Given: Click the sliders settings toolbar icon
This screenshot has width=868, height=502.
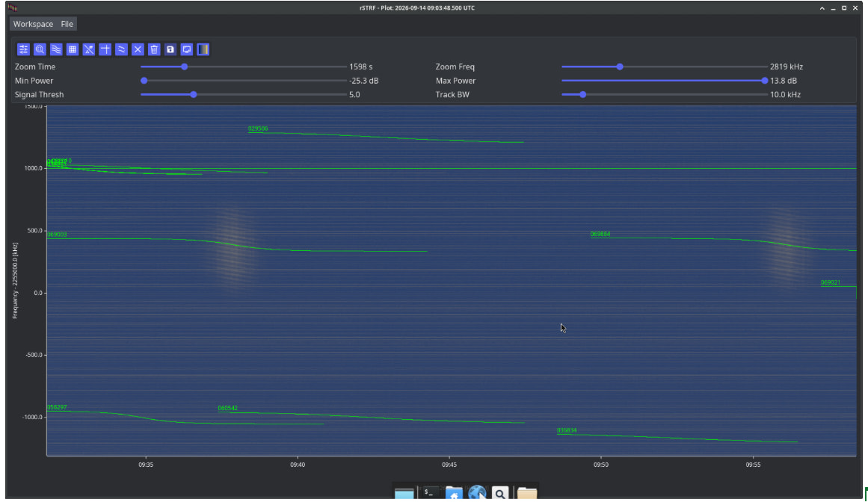Looking at the screenshot, I should [x=23, y=50].
